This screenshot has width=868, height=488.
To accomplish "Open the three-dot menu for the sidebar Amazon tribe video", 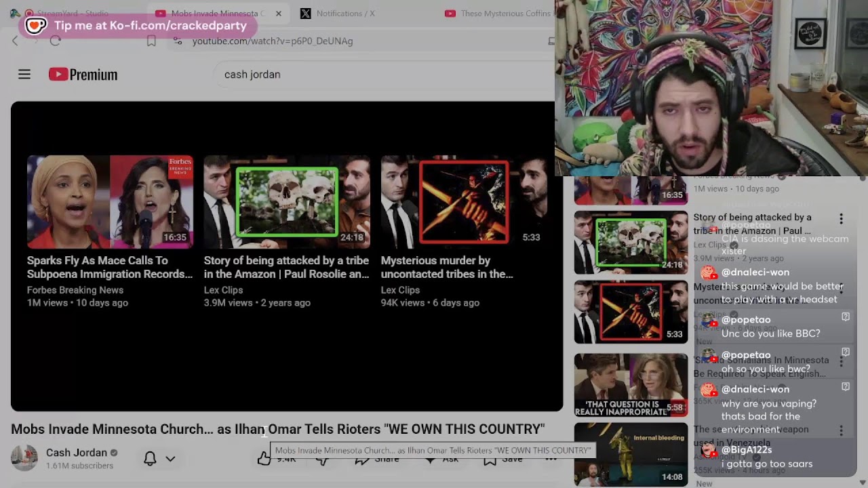I will (841, 219).
